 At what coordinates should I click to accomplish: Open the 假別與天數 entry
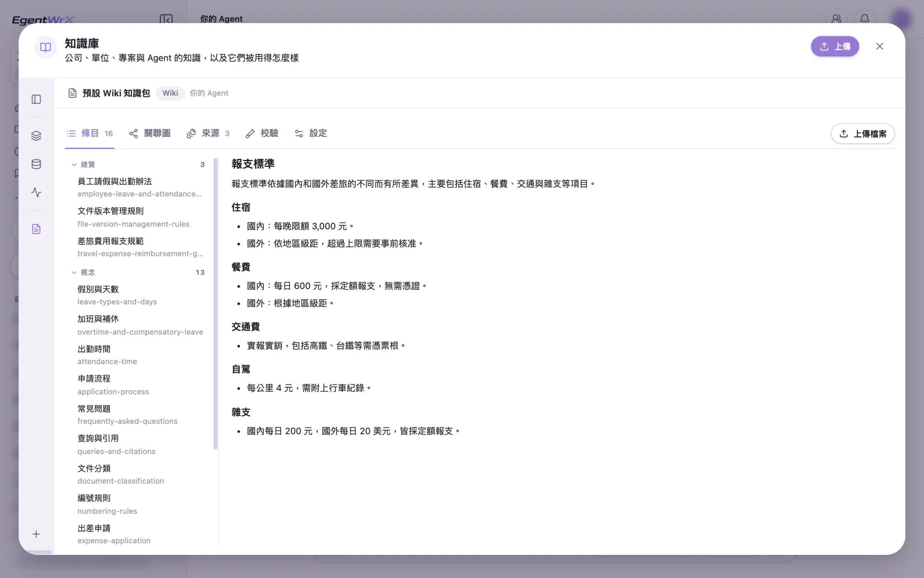(140, 295)
